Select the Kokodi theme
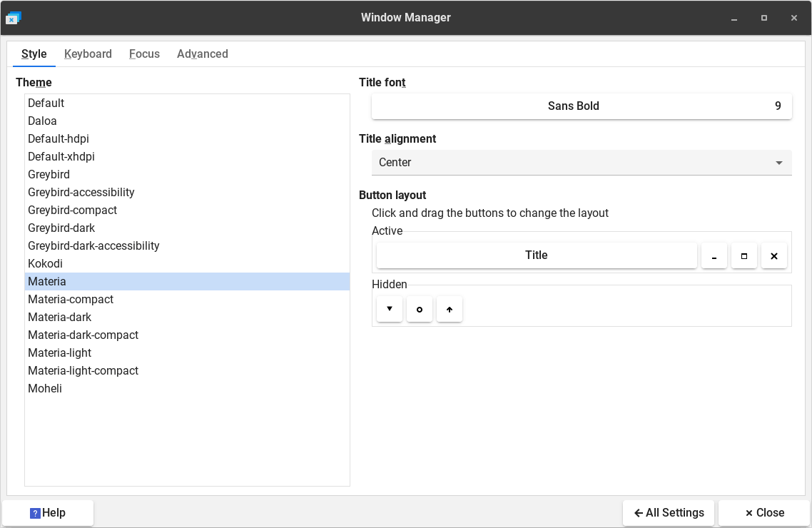 point(45,264)
